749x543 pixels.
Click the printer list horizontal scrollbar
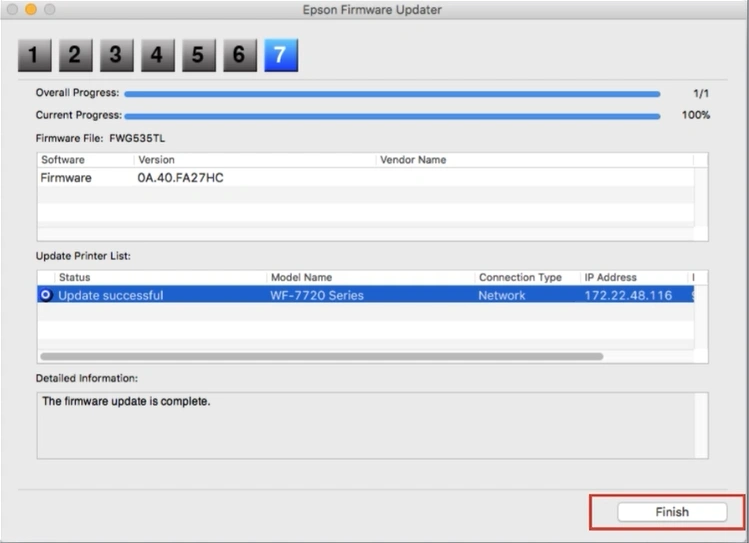pyautogui.click(x=321, y=356)
